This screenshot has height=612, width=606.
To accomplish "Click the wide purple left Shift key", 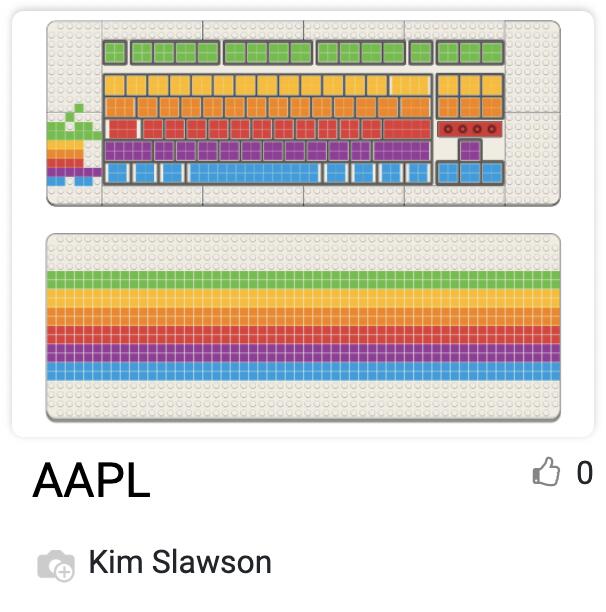I will click(128, 151).
